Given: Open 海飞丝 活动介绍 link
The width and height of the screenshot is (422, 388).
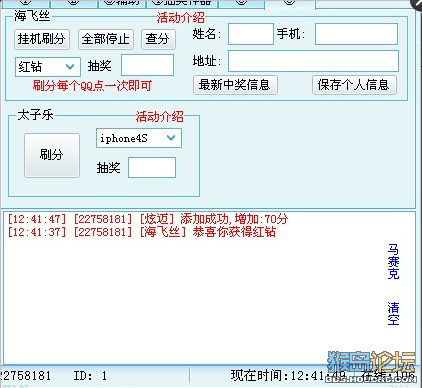Looking at the screenshot, I should [181, 17].
